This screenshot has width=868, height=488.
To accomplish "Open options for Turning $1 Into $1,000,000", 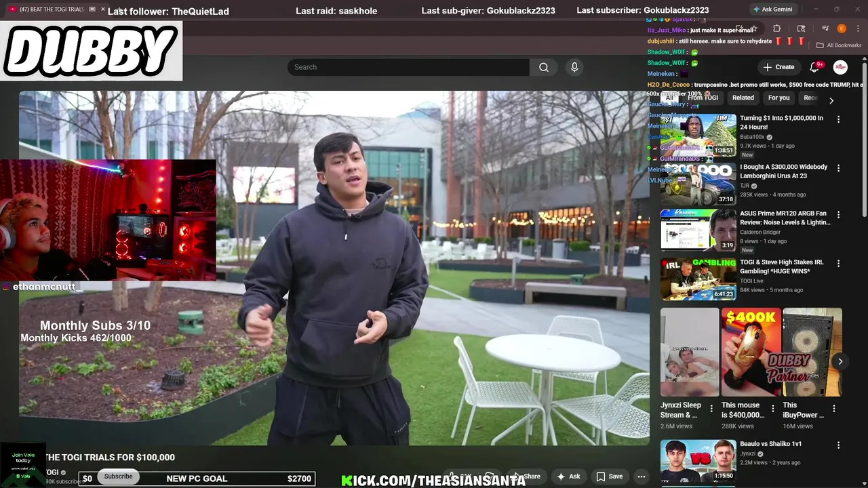I will (x=838, y=119).
